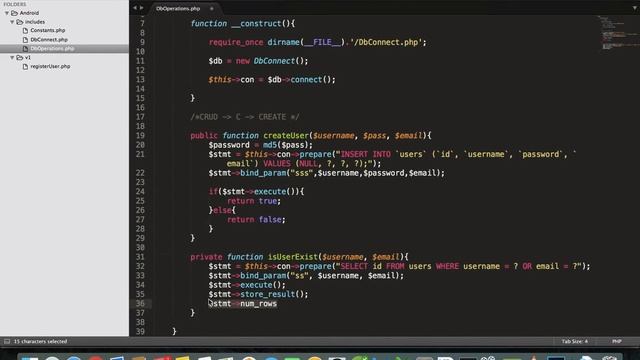The width and height of the screenshot is (640, 360).
Task: Click the v1 folder icon
Action: (20, 58)
